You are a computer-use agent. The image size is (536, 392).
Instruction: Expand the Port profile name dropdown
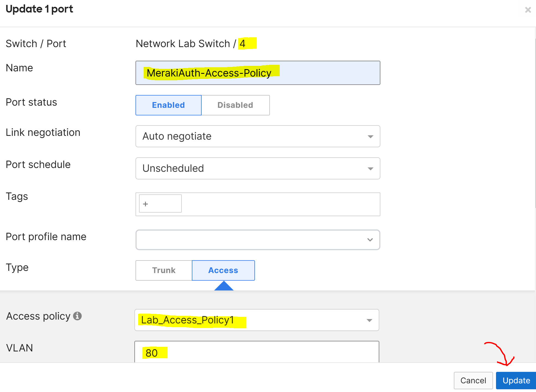click(x=258, y=240)
